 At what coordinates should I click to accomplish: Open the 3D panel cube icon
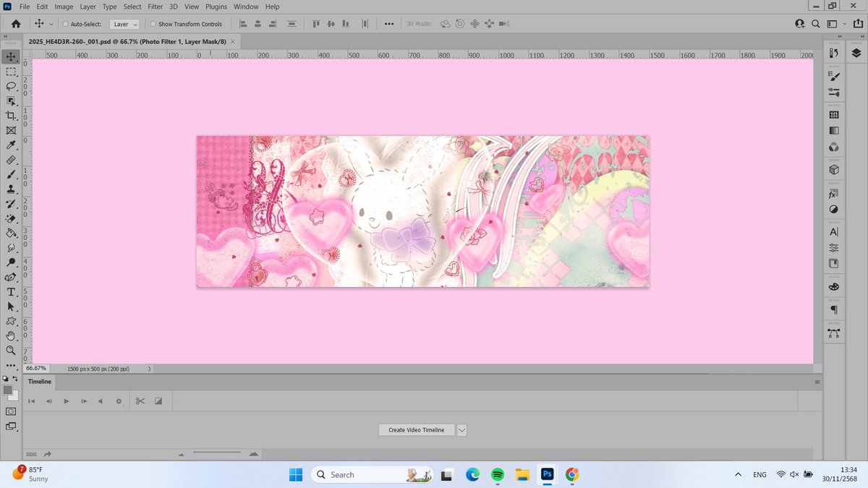click(x=833, y=170)
